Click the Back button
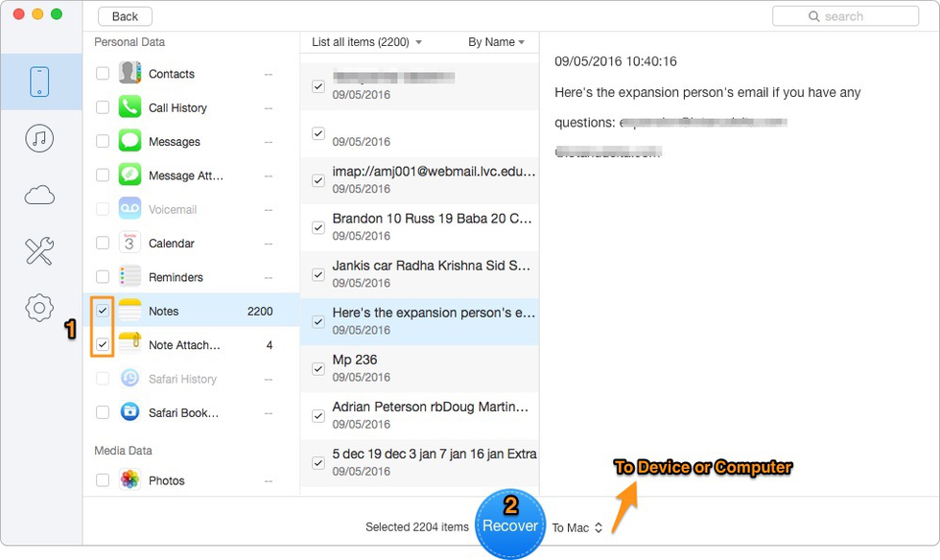Viewport: 940px width, 560px height. [124, 16]
